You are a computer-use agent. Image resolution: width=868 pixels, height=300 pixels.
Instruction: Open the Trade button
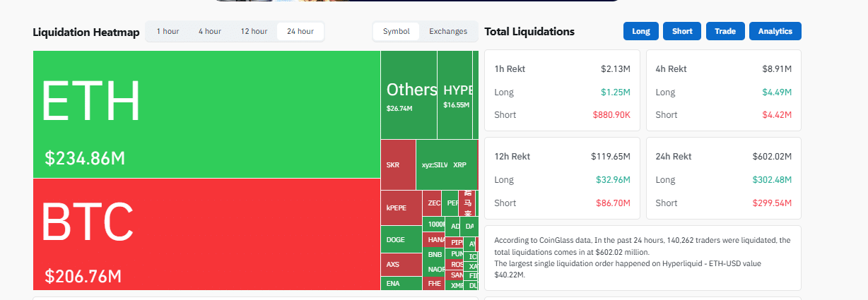pos(725,32)
